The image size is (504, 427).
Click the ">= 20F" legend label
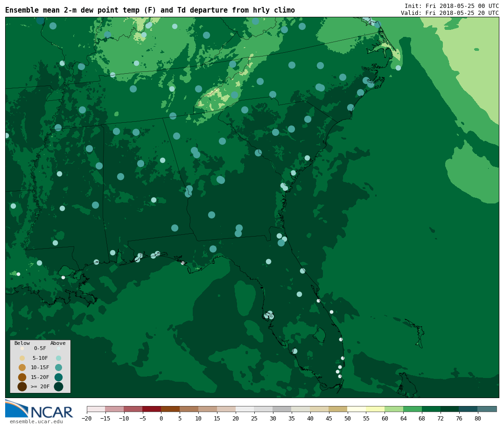(x=40, y=386)
